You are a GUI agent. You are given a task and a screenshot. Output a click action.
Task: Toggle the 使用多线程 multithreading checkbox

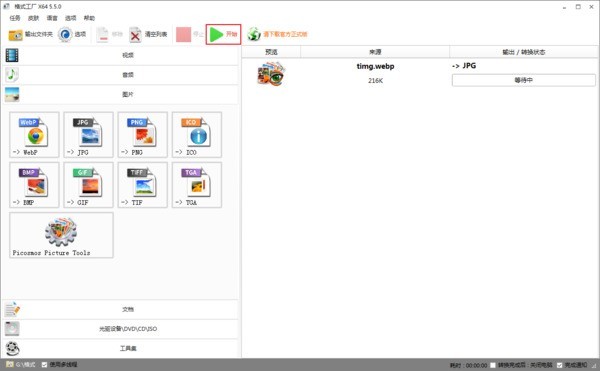[x=44, y=365]
